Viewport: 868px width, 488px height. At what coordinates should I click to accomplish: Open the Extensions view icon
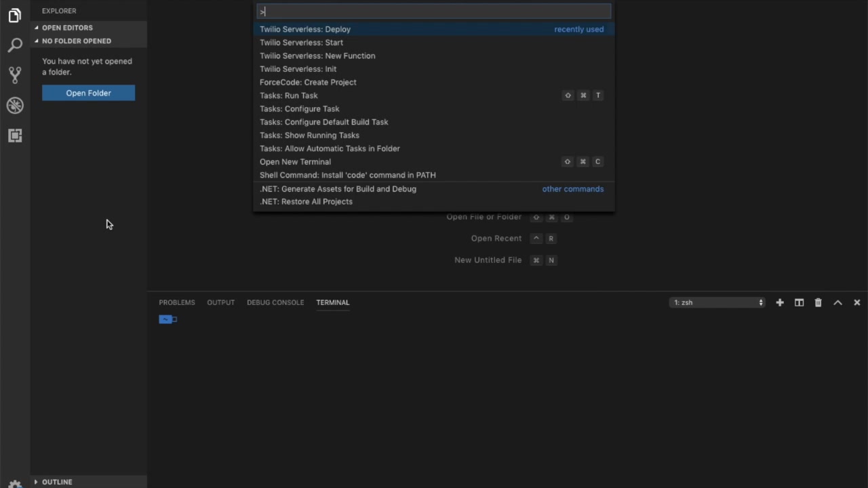click(x=15, y=136)
